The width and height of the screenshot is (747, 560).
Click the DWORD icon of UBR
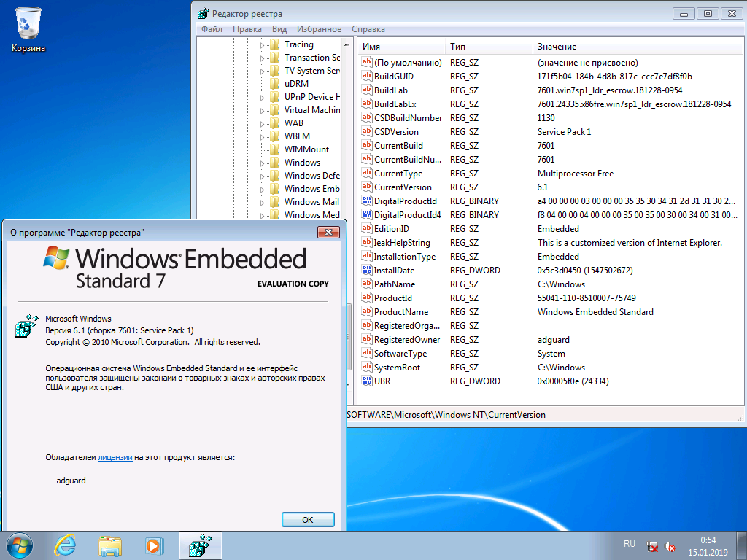(366, 381)
